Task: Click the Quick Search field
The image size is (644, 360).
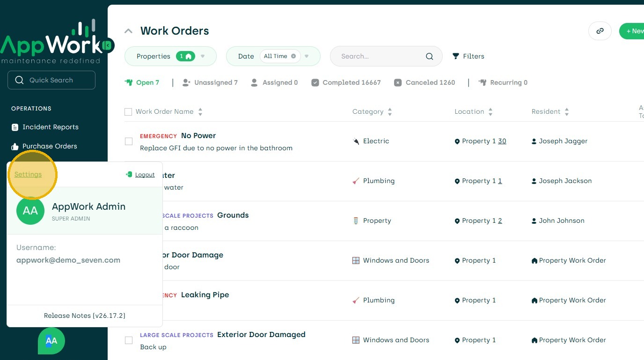Action: click(51, 80)
